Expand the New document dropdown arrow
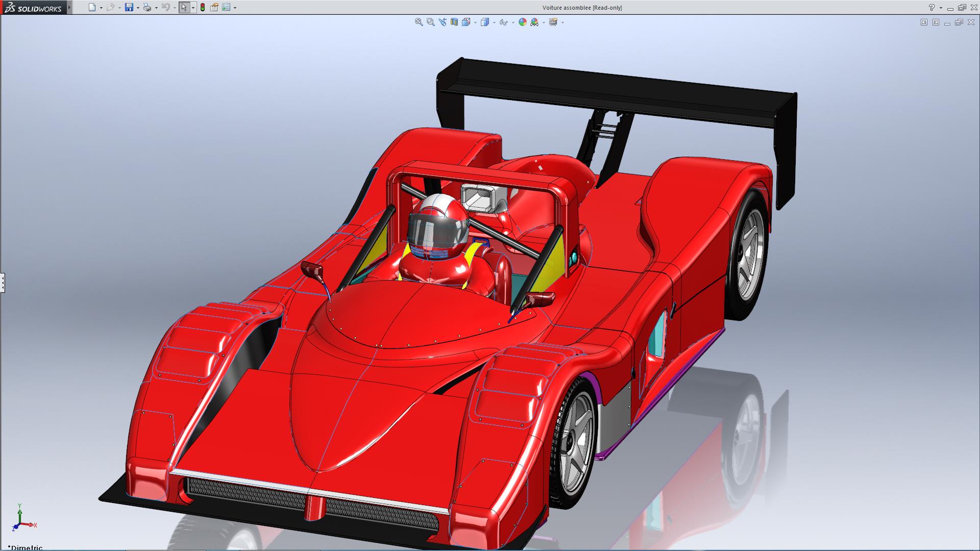The image size is (980, 551). pyautogui.click(x=101, y=8)
